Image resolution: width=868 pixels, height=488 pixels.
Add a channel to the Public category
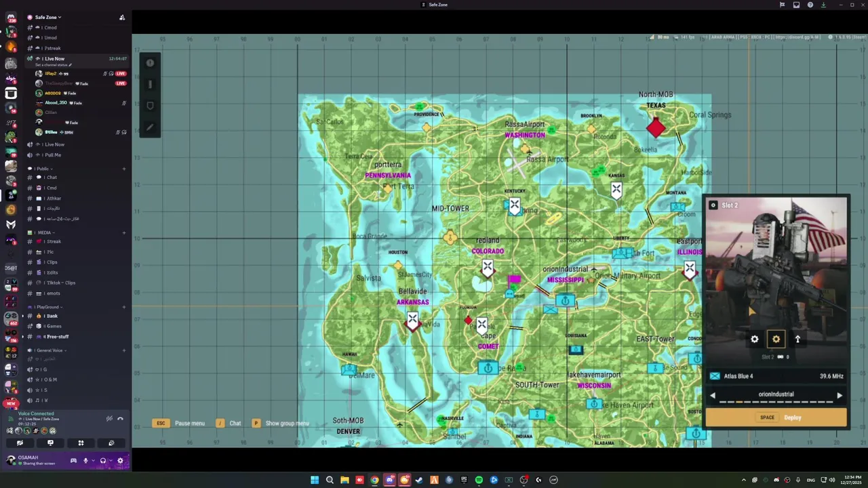(124, 169)
